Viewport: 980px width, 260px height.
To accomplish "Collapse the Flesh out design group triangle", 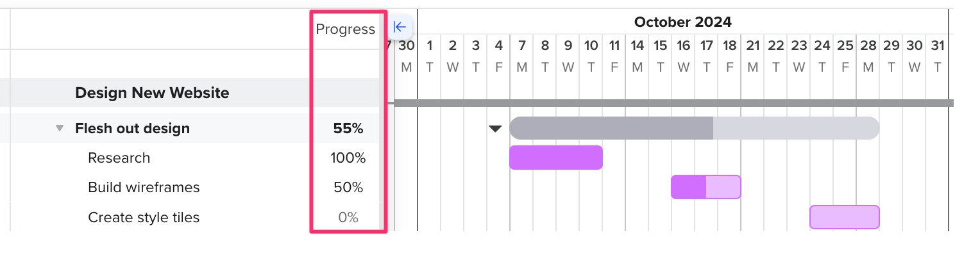I will click(x=60, y=128).
